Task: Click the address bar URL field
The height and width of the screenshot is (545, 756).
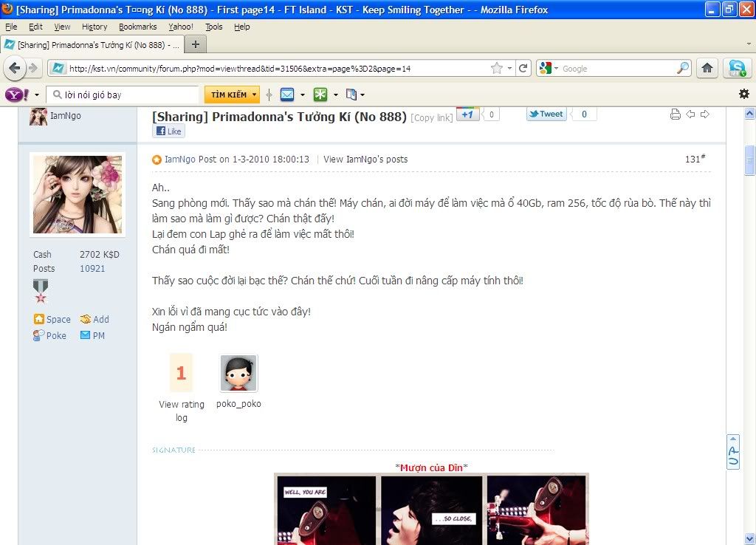Action: point(278,69)
